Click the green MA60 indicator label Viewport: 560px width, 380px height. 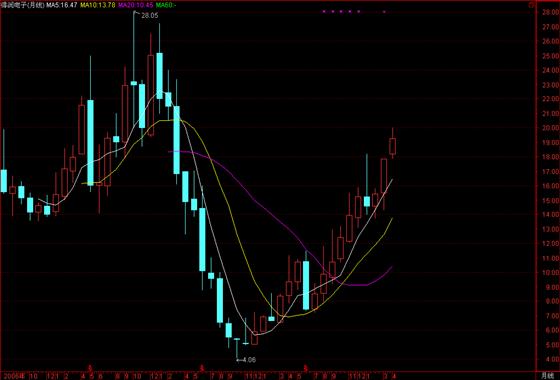coord(166,5)
